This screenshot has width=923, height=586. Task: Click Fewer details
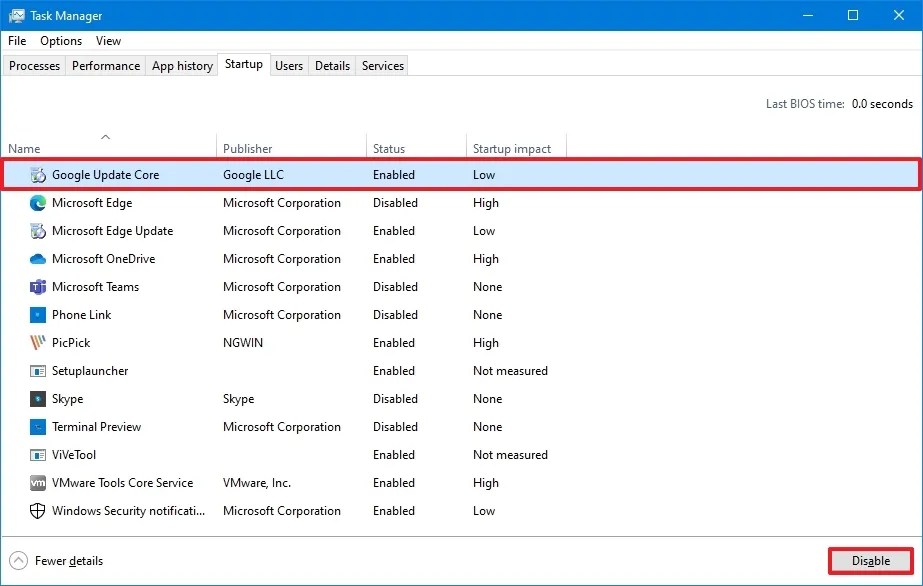[71, 561]
